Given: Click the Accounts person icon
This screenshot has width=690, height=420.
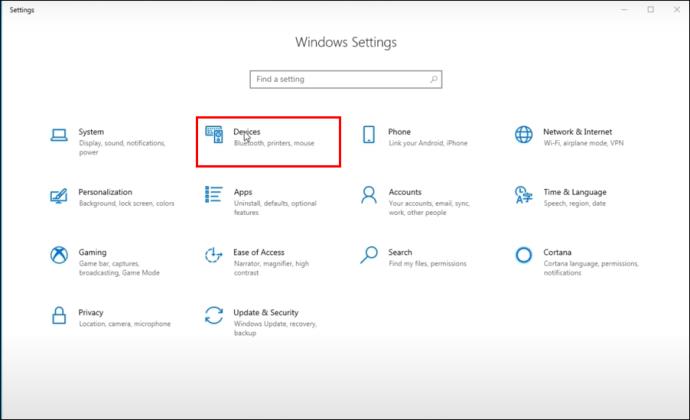Looking at the screenshot, I should point(369,195).
